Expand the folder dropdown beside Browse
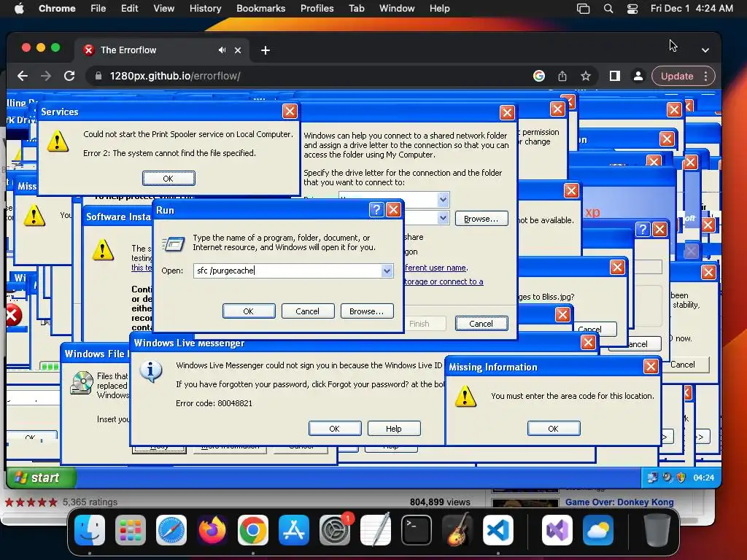This screenshot has height=560, width=747. [443, 218]
